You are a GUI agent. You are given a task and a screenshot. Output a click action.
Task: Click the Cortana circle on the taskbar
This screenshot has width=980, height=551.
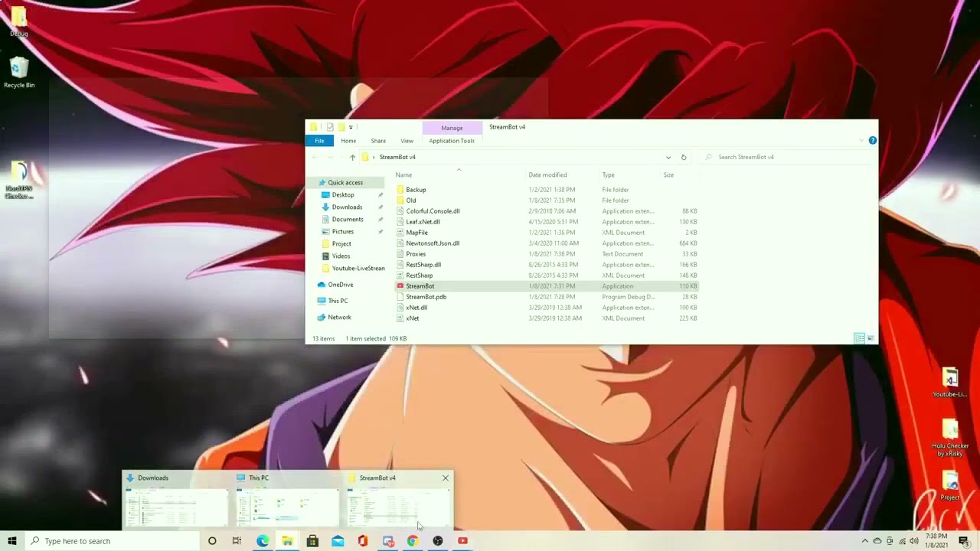(x=212, y=541)
